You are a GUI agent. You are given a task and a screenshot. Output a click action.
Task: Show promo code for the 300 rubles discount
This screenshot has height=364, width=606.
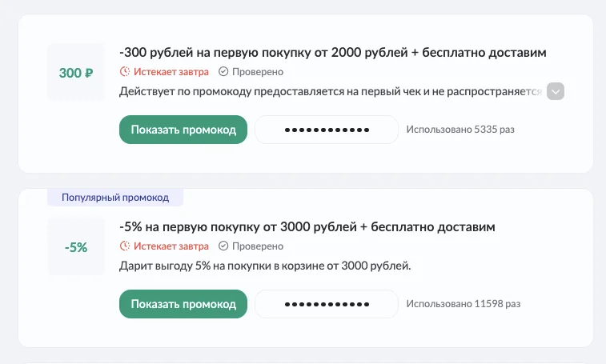tap(183, 130)
